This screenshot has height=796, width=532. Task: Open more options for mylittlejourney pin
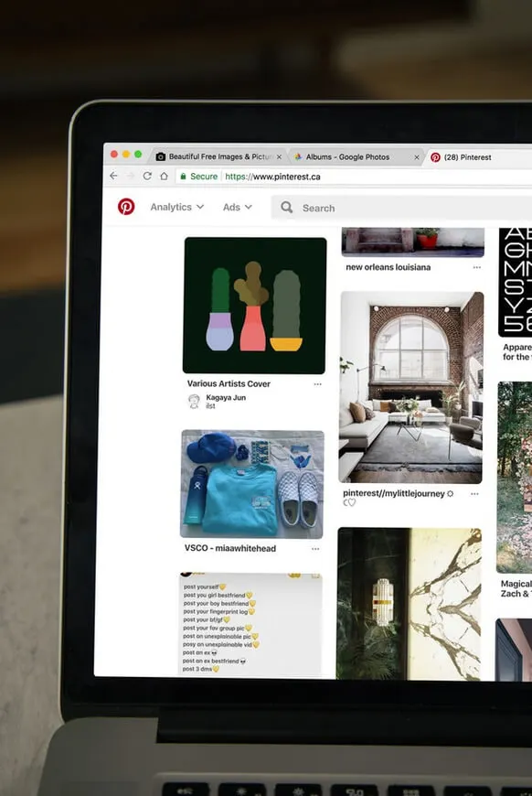(474, 493)
